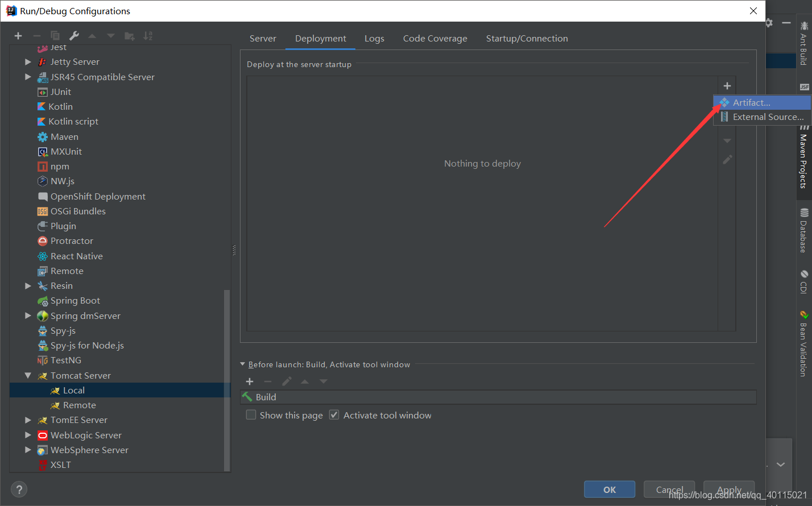This screenshot has height=506, width=812.
Task: Expand the TomEE Server tree node
Action: click(x=28, y=420)
